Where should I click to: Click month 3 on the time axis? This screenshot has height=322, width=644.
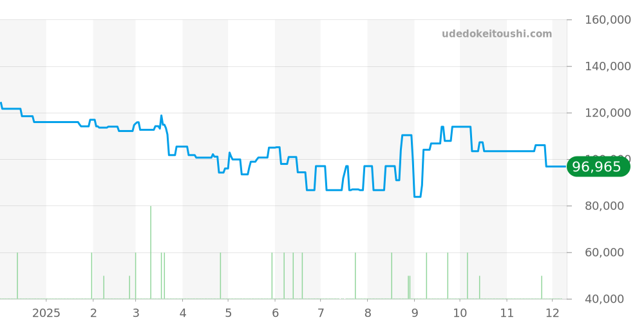click(x=135, y=313)
